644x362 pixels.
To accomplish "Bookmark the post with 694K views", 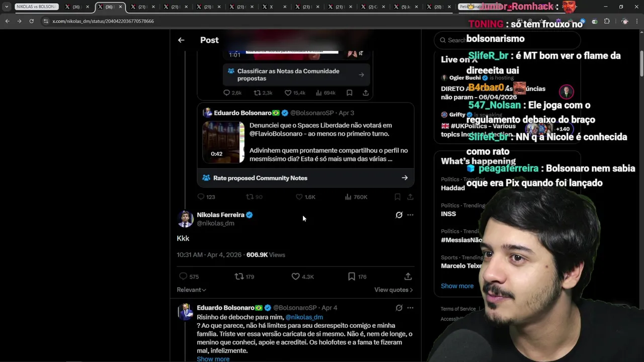I will point(349,93).
